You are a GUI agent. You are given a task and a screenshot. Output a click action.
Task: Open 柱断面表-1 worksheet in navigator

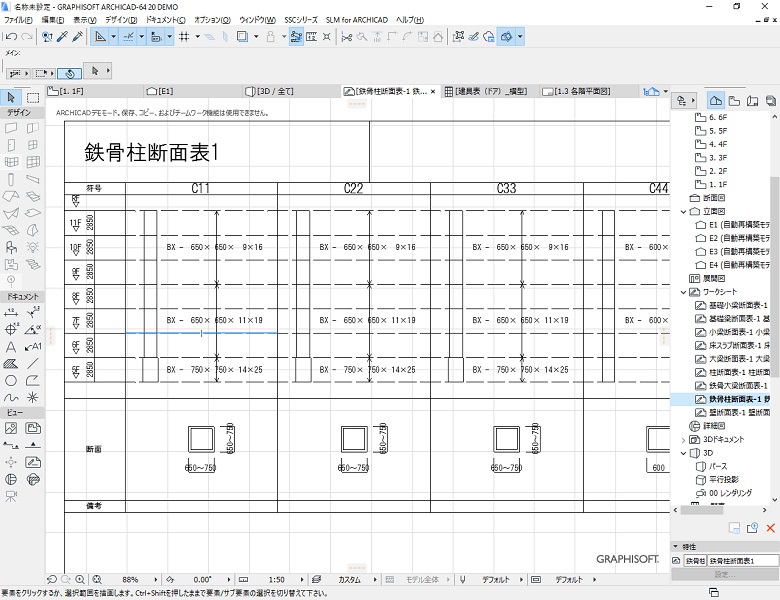[732, 373]
